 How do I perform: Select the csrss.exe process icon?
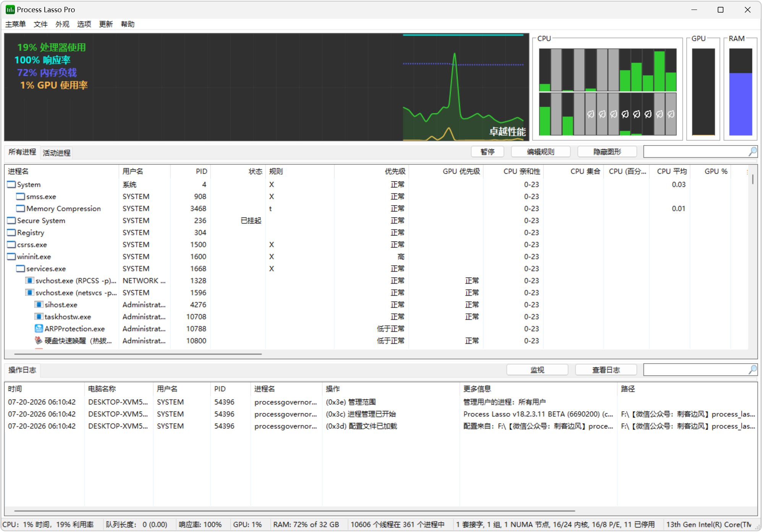point(11,245)
